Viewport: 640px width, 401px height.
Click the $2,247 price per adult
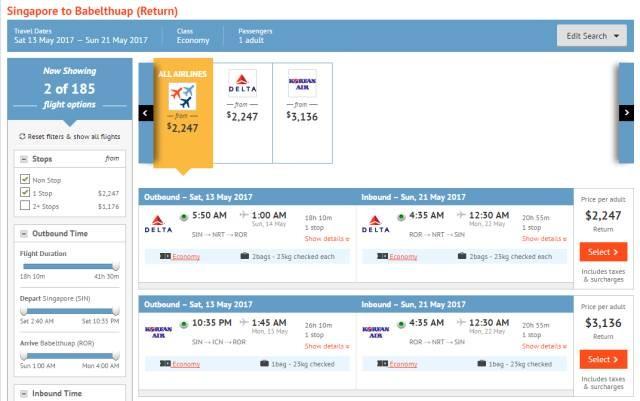pyautogui.click(x=603, y=216)
